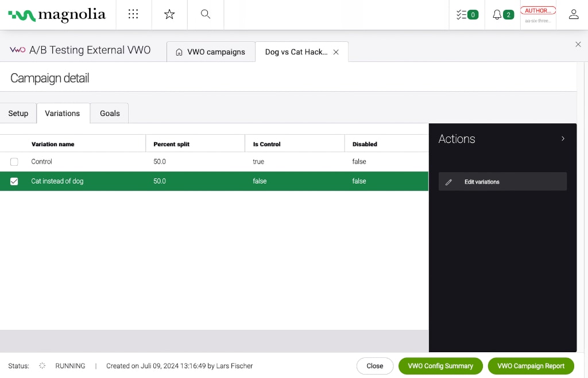Close the Dog vs Cat Hack tab
This screenshot has width=588, height=378.
pos(336,52)
